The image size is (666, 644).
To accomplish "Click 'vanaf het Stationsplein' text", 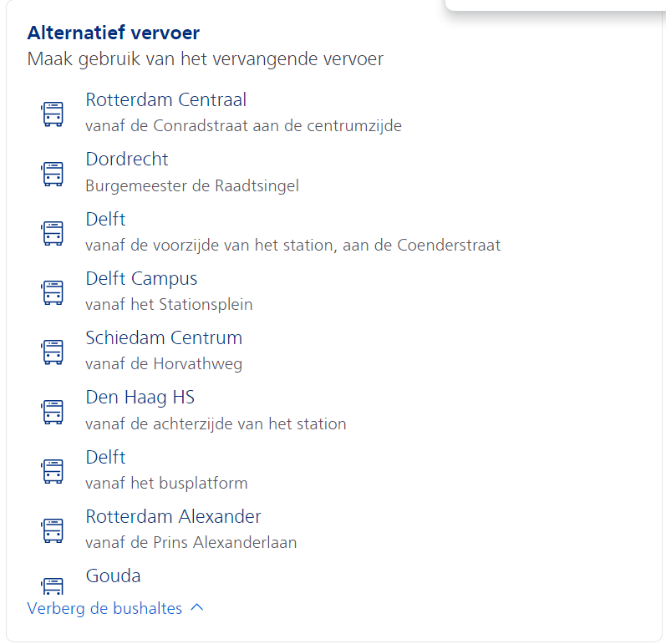I will coord(169,305).
